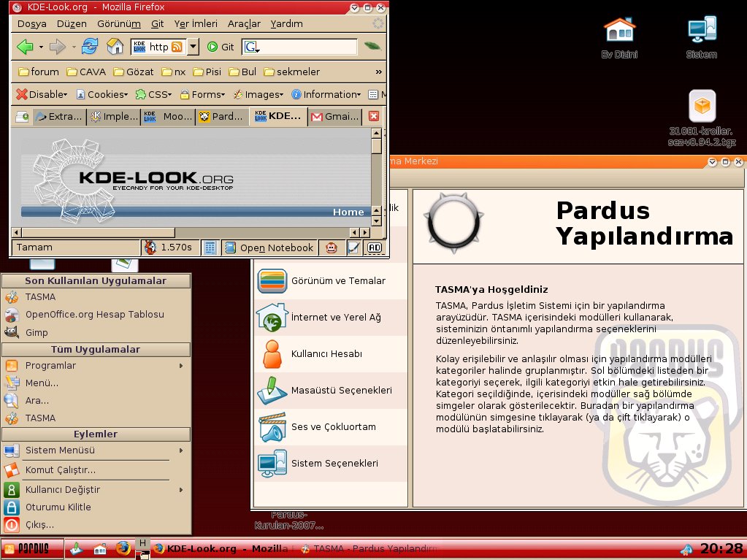747x560 pixels.
Task: Switch to the Extra... tab
Action: [x=60, y=116]
